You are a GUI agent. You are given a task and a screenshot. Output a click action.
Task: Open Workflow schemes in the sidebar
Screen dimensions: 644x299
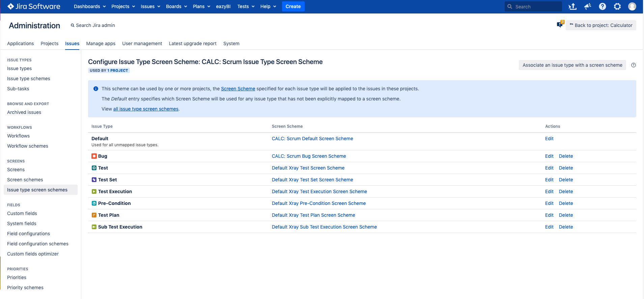(28, 146)
